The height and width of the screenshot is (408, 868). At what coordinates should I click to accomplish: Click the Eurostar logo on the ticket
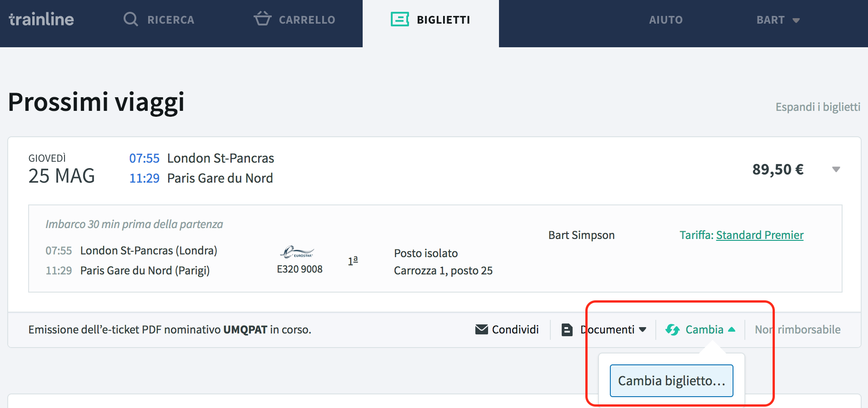tap(297, 252)
